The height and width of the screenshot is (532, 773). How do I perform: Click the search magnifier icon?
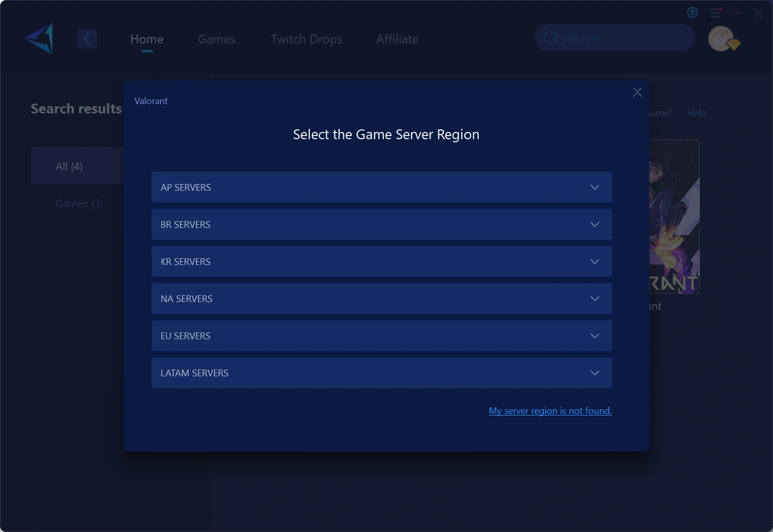[x=550, y=38]
